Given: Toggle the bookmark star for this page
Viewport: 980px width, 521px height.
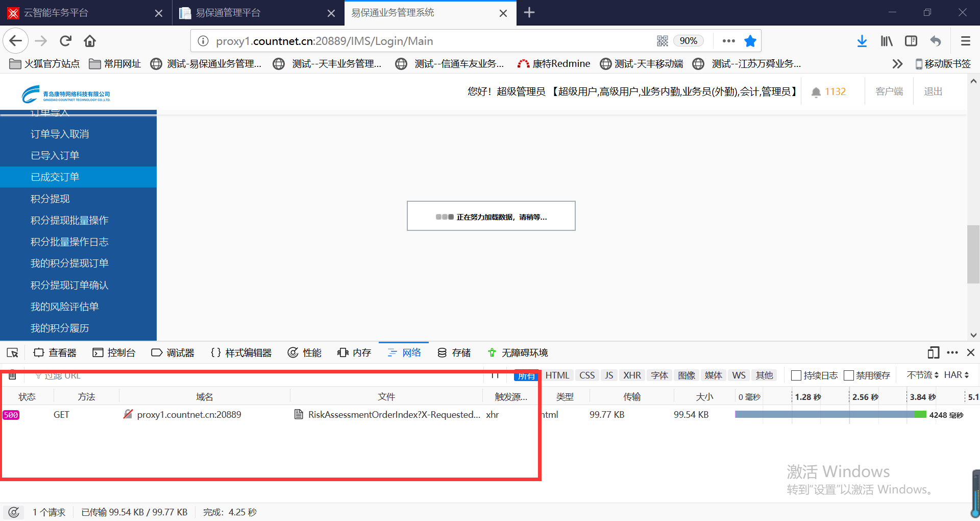Looking at the screenshot, I should point(750,41).
